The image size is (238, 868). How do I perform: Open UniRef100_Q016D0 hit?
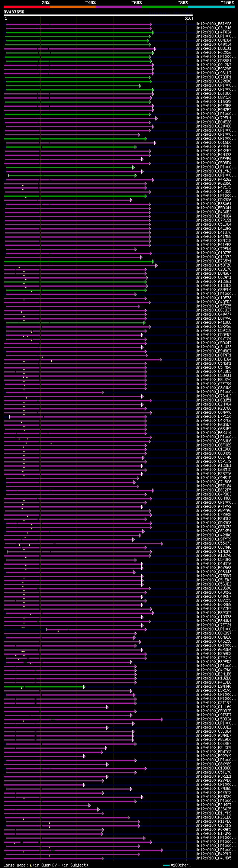[x=213, y=142]
